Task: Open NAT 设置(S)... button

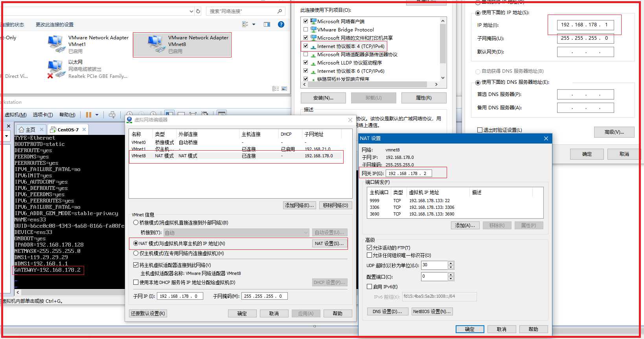Action: [329, 243]
